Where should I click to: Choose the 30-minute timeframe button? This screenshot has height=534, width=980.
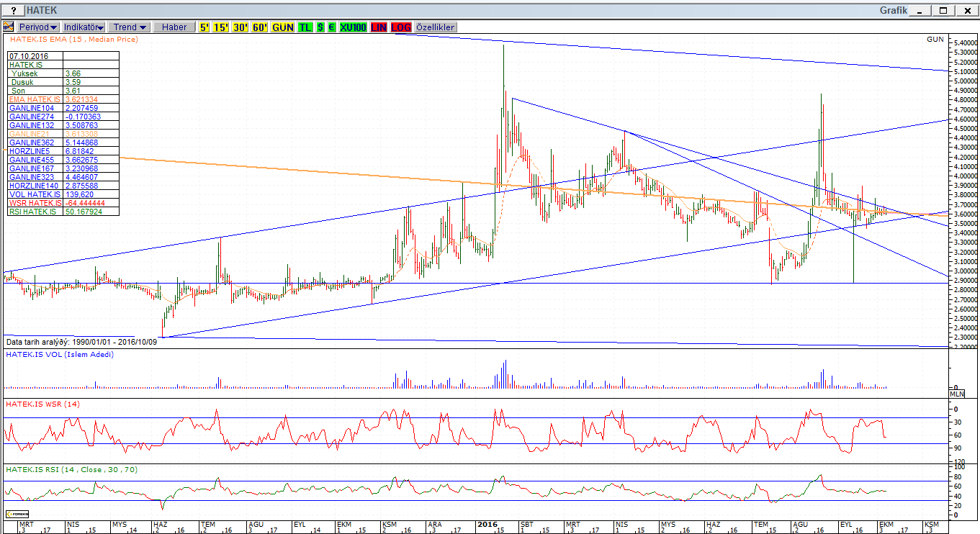click(240, 27)
